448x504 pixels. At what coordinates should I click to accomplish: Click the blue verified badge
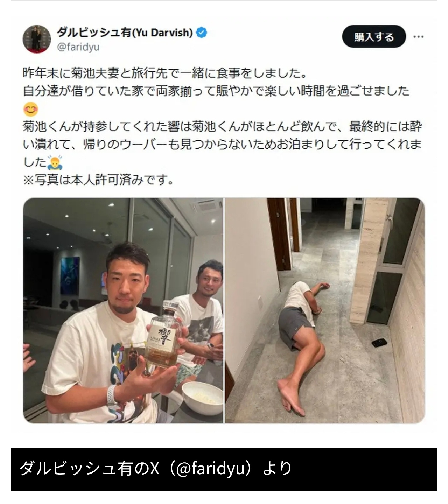pos(202,33)
